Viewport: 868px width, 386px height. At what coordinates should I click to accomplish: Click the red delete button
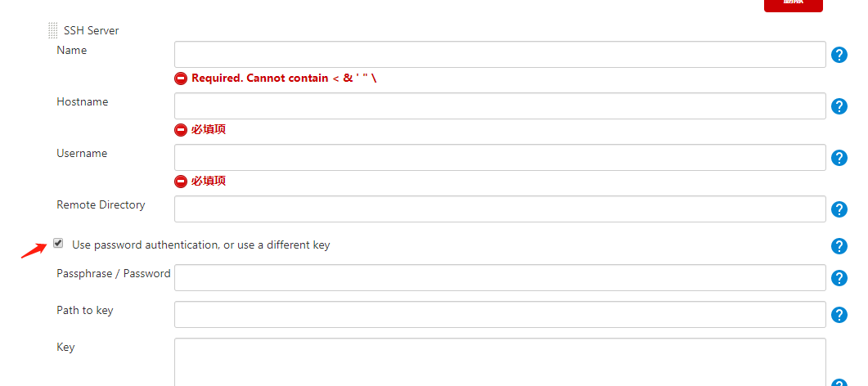point(793,4)
